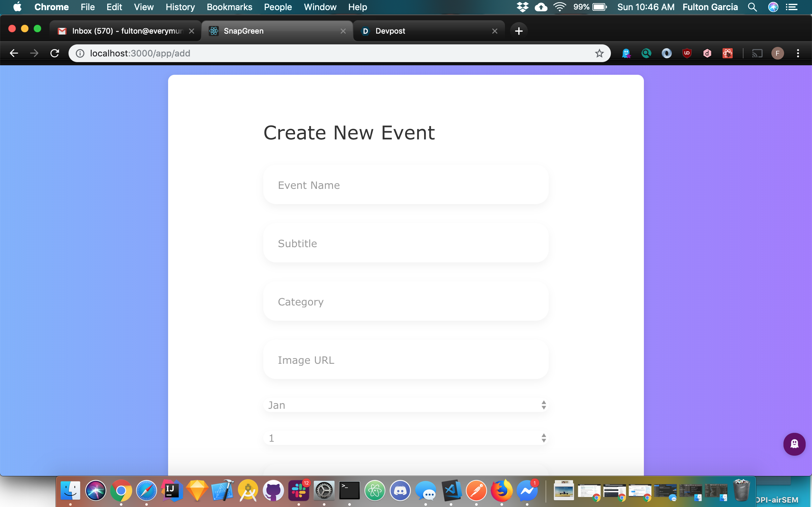Open the day dropdown showing 1
The width and height of the screenshot is (812, 507).
[x=406, y=438]
